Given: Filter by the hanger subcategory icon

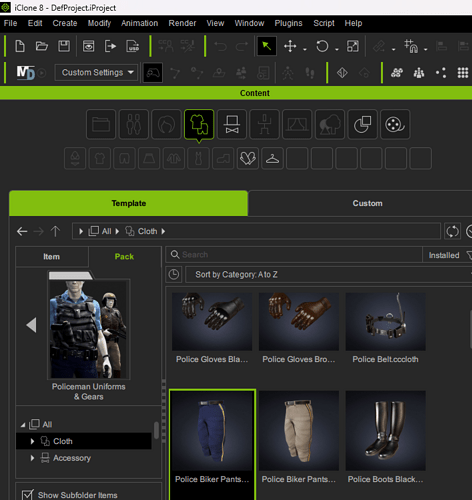Looking at the screenshot, I should coord(272,158).
